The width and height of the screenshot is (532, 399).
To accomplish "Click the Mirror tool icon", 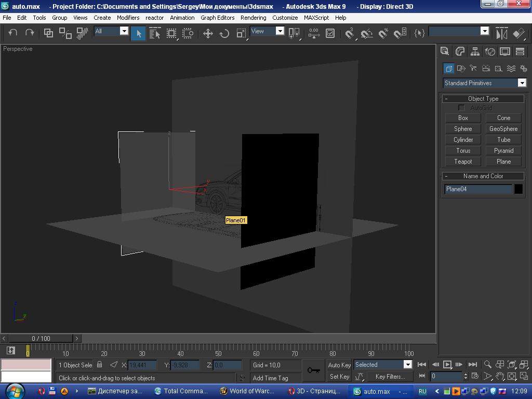I will pos(501,33).
